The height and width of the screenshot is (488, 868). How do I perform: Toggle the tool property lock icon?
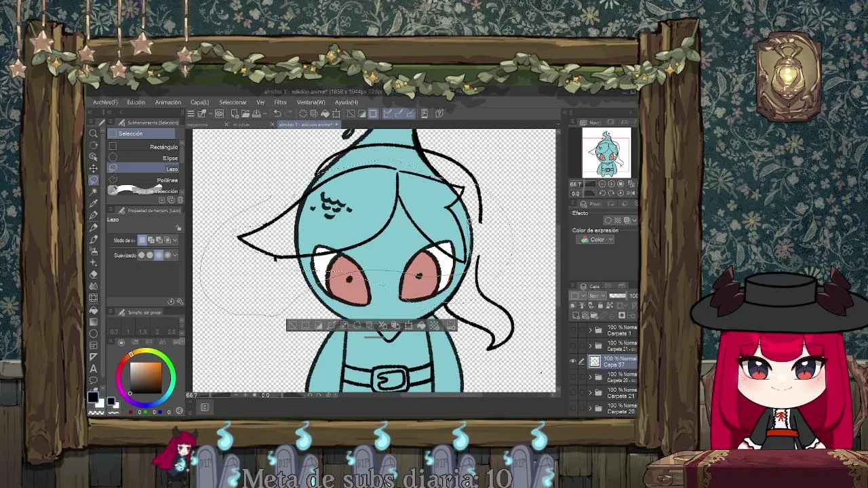tap(178, 228)
